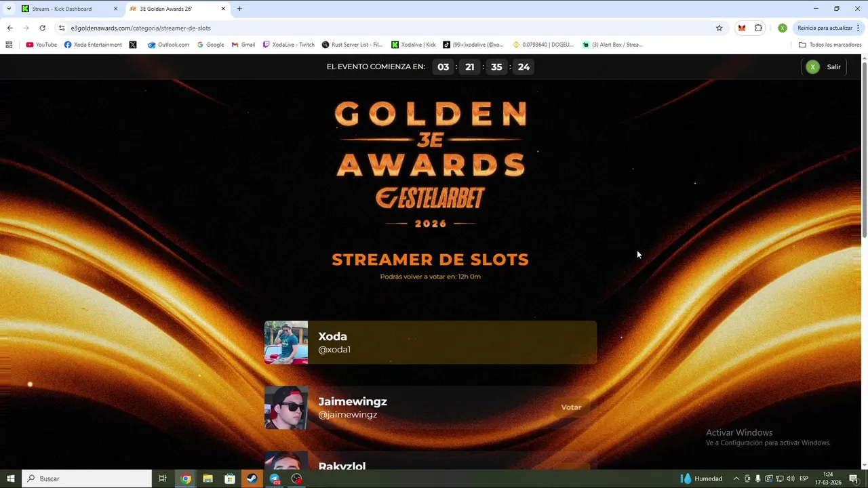The height and width of the screenshot is (488, 868).
Task: Open the extensions puzzle icon
Action: click(x=758, y=28)
